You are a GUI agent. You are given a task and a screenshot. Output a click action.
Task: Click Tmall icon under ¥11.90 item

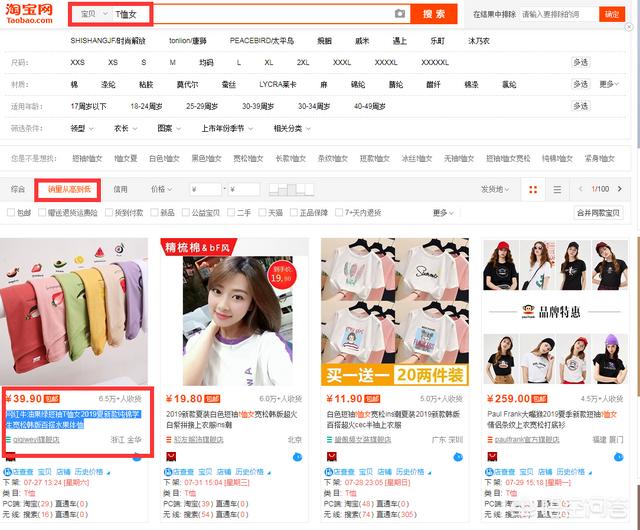(x=331, y=456)
